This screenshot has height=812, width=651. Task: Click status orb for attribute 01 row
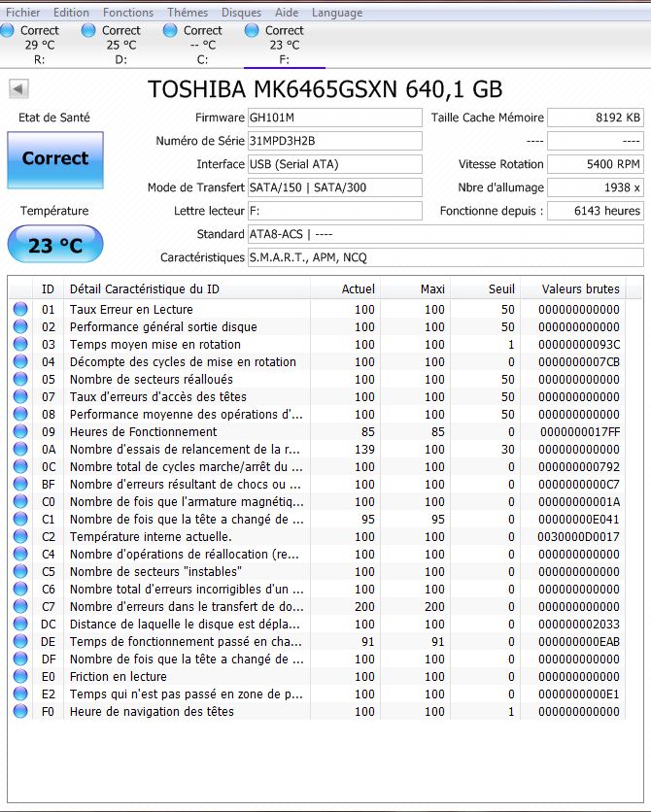[20, 309]
